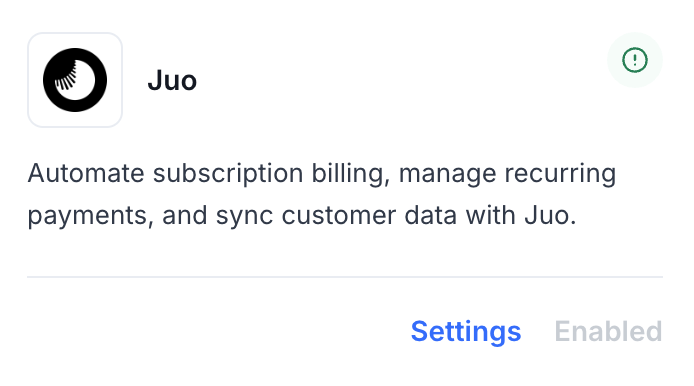Screen dimensions: 694x386
Task: Click the text 'sync customer data with Juo'
Action: pyautogui.click(x=395, y=216)
